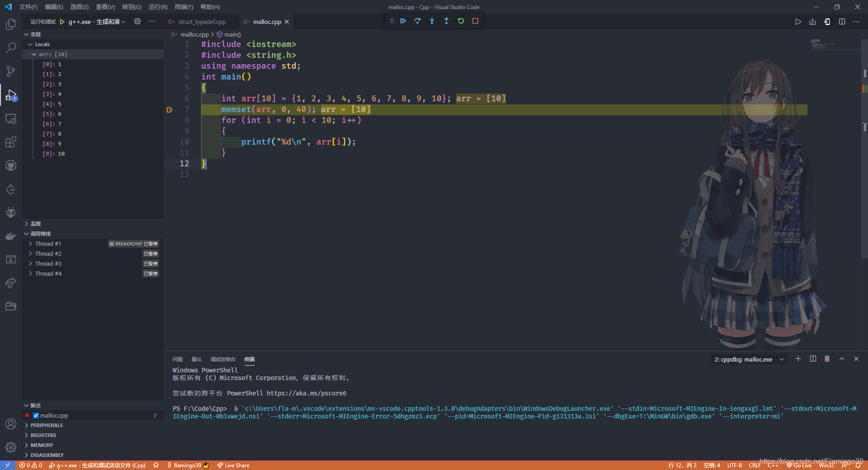Expand the DISASSEMBLY section
868x470 pixels.
click(93, 455)
